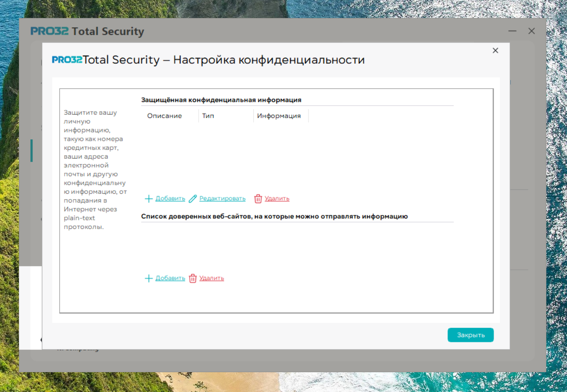Click the trash icon in protected information section
Image resolution: width=567 pixels, height=392 pixels.
pos(258,199)
